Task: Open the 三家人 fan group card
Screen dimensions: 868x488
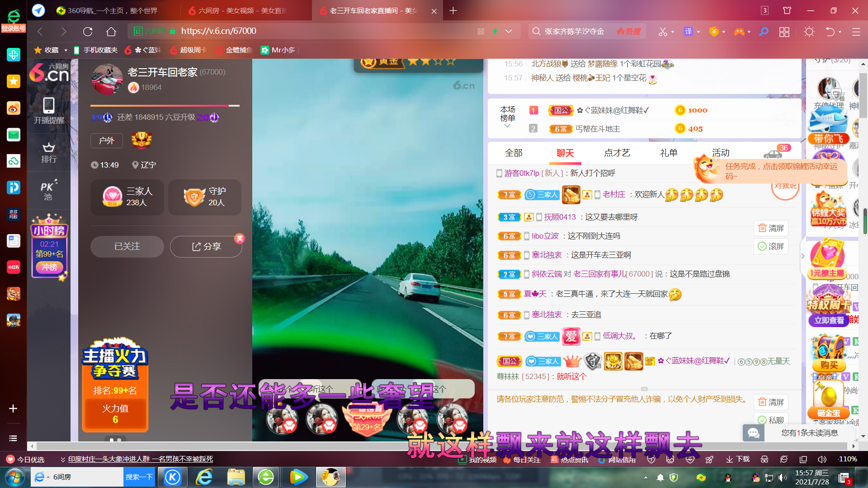Action: pyautogui.click(x=127, y=197)
